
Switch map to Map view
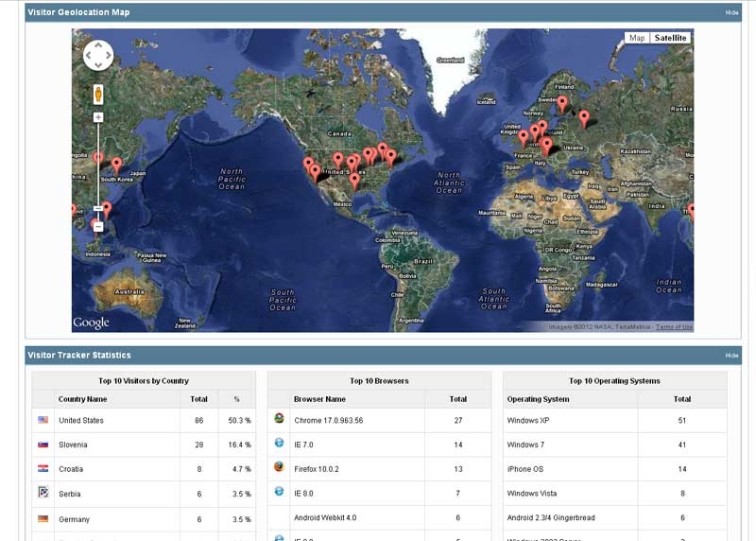point(637,38)
